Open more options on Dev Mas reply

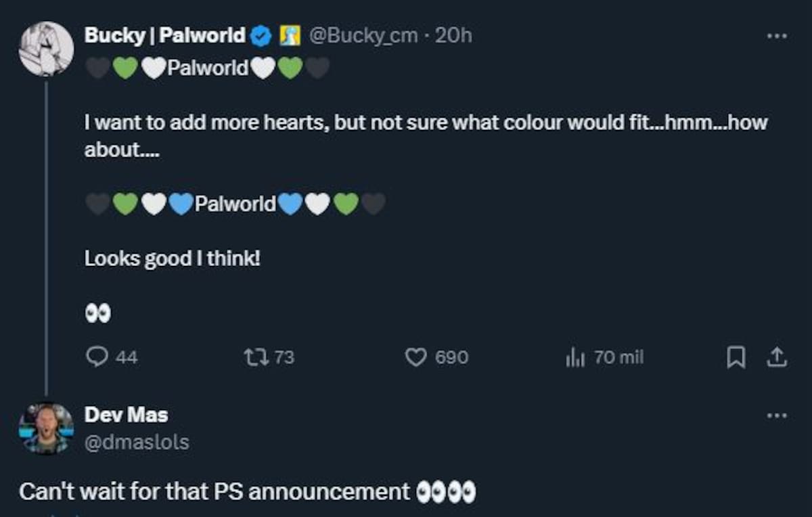777,415
